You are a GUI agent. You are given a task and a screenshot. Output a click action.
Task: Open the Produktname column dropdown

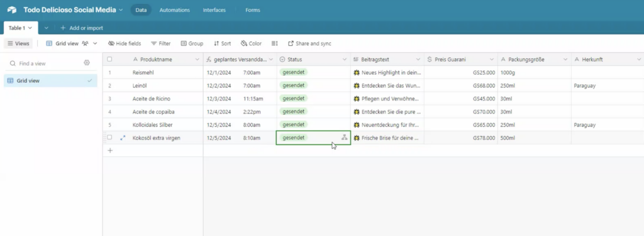[x=197, y=60]
